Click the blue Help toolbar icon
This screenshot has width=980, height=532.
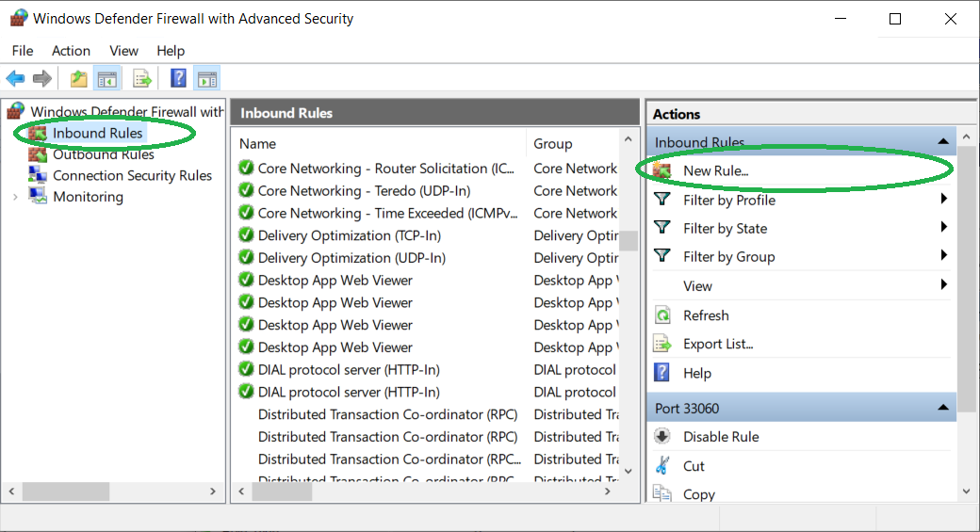178,79
